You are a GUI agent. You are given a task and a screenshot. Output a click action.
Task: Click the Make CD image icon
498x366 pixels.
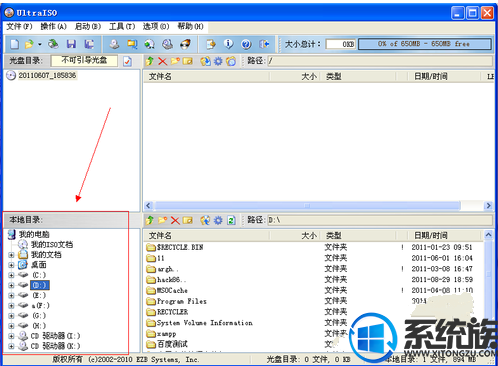click(x=114, y=44)
